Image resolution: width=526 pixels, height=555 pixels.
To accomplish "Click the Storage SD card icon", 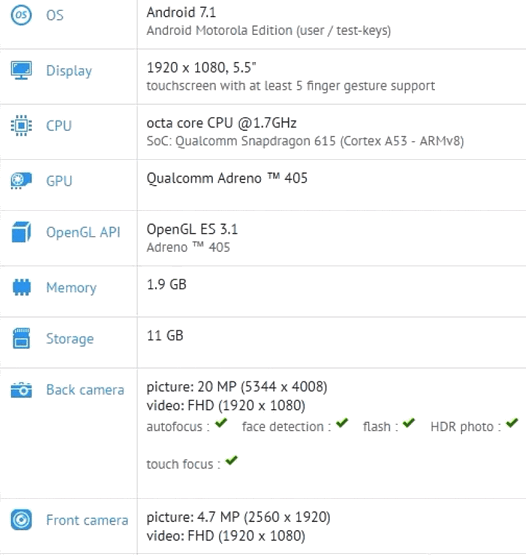I will [x=21, y=338].
